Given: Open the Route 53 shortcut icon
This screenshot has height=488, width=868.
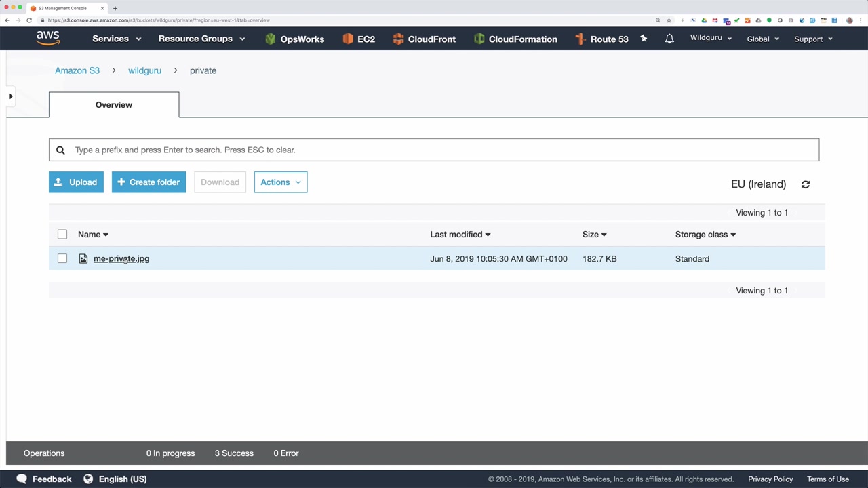Looking at the screenshot, I should click(580, 39).
